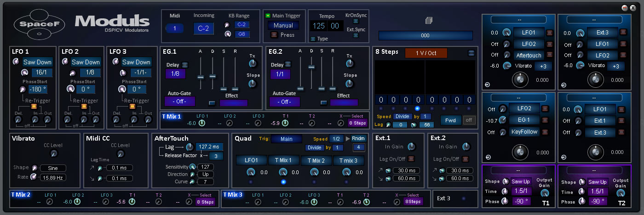Viewport: 644px width, 215px height.
Task: Click the Fwd direction button
Action: pos(451,120)
